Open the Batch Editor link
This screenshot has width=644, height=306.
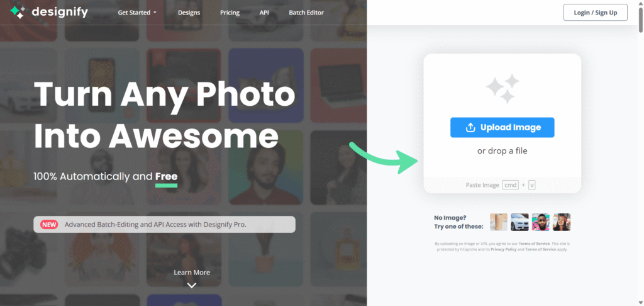[x=306, y=13]
